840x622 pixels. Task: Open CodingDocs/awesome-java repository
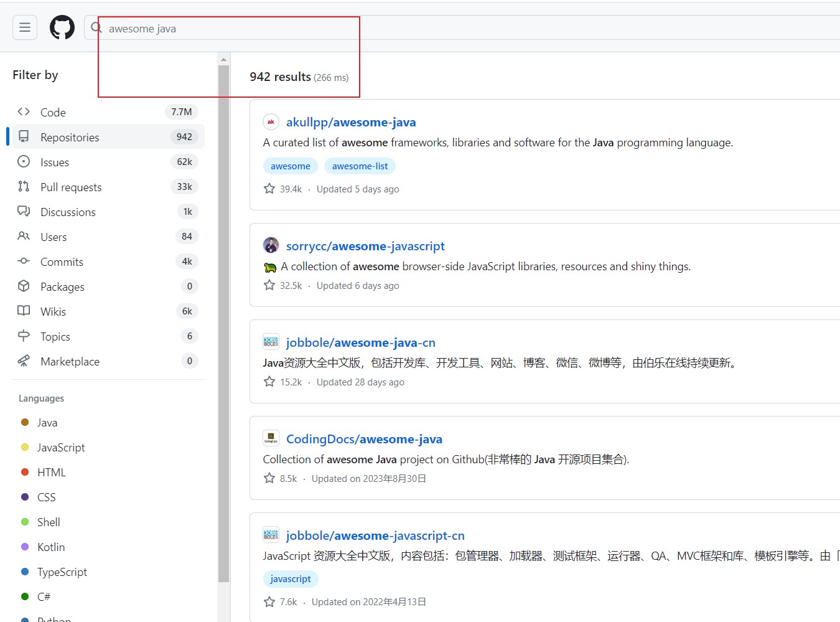point(364,439)
